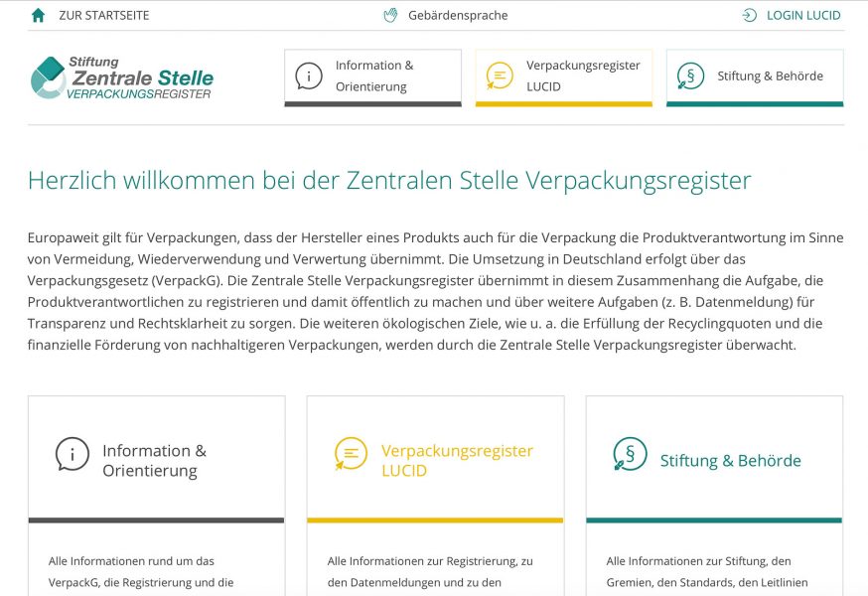
Task: Click the paragraph line starting 'Transparenz und Rechtsklarheit'
Action: click(425, 324)
